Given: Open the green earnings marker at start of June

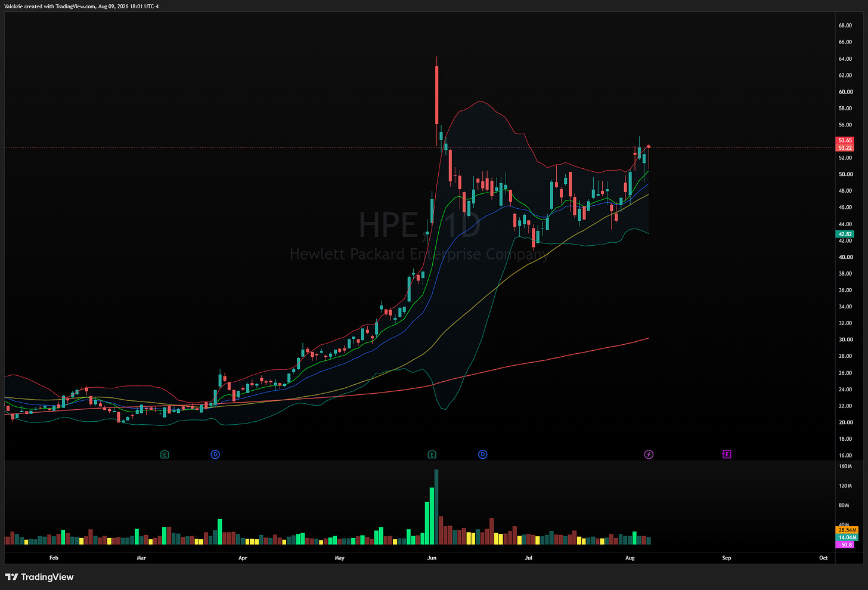Looking at the screenshot, I should pyautogui.click(x=432, y=455).
